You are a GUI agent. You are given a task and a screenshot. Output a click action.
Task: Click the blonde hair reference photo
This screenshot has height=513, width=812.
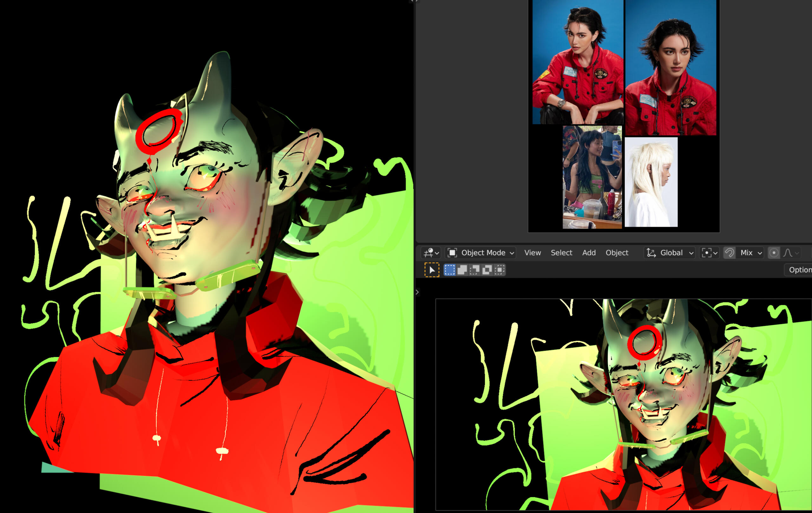tap(651, 182)
